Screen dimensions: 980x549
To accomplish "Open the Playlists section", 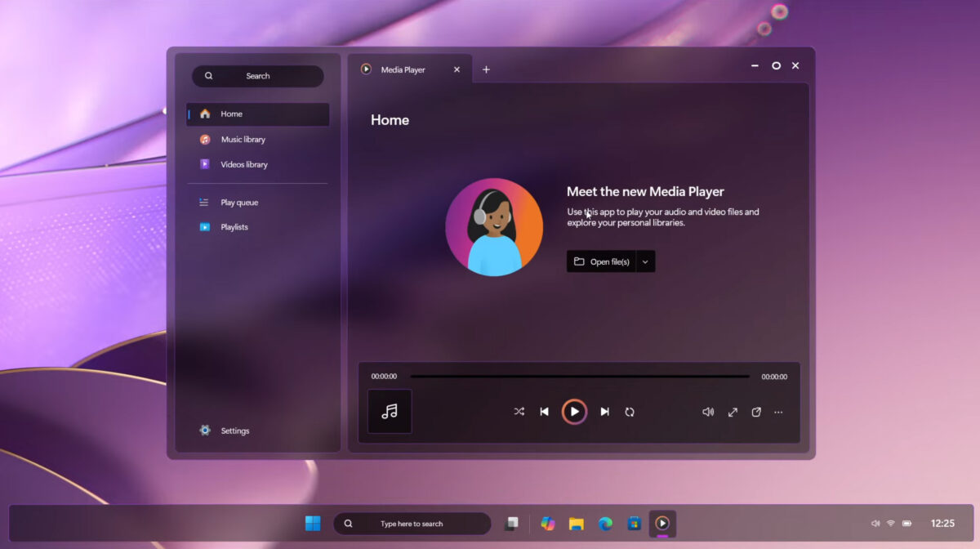I will tap(234, 226).
